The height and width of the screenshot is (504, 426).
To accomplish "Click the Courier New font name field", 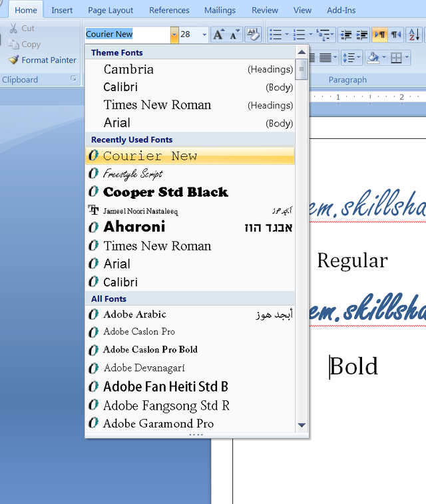I will (127, 35).
